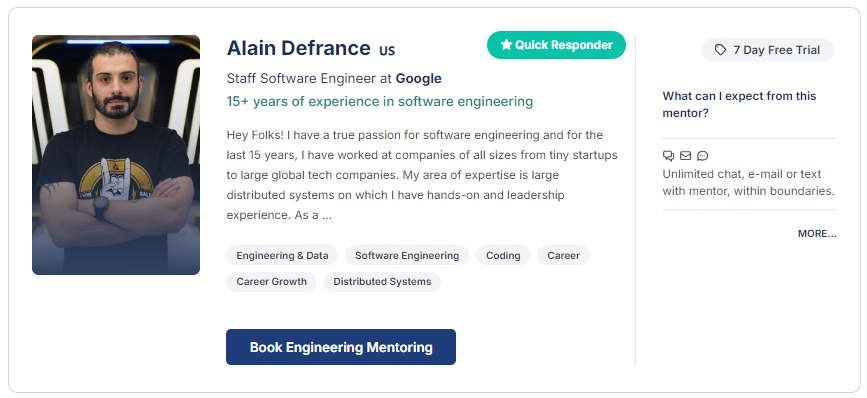
Task: Click the 15+ years of experience headline
Action: (x=380, y=102)
